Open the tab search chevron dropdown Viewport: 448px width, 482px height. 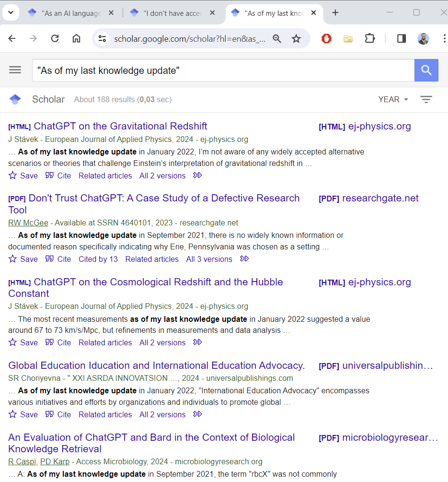pos(11,12)
